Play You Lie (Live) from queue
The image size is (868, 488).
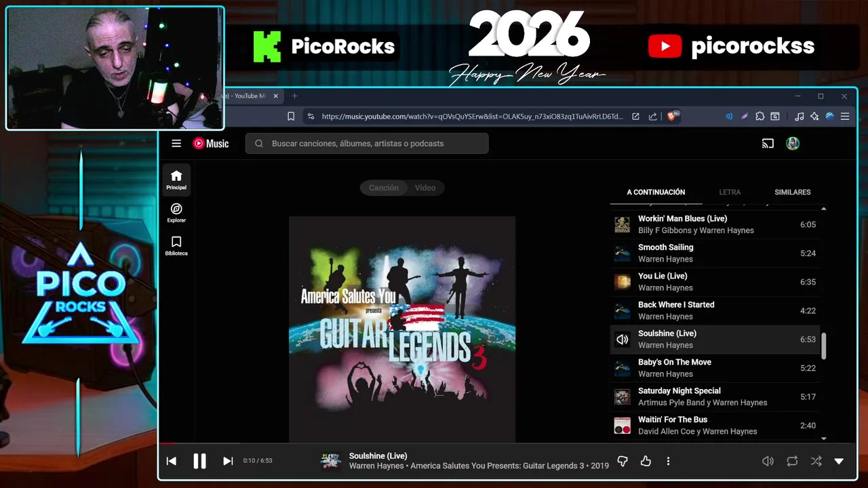pos(715,282)
